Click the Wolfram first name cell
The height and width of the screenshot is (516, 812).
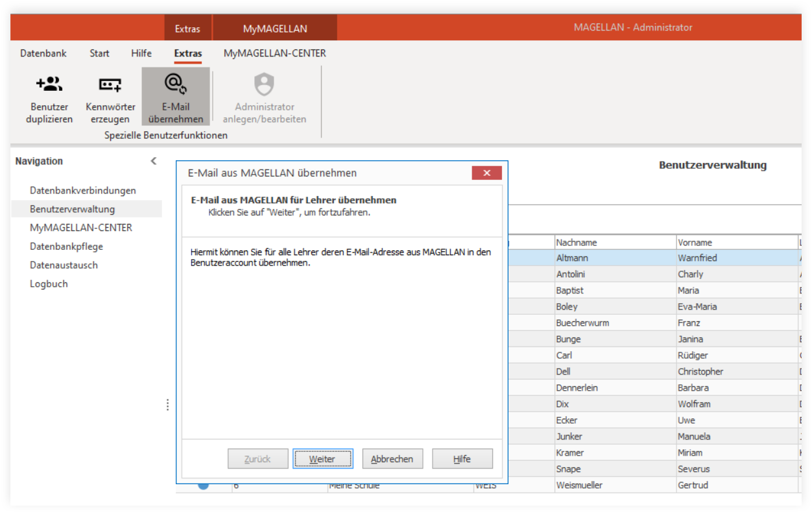[737, 404]
